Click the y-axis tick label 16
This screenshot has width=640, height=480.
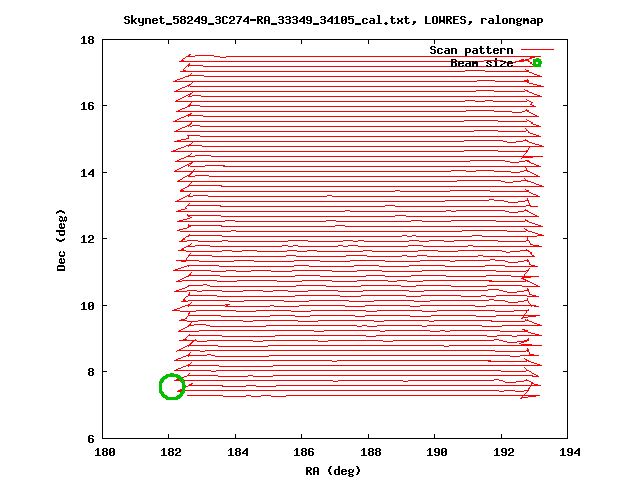pos(87,106)
